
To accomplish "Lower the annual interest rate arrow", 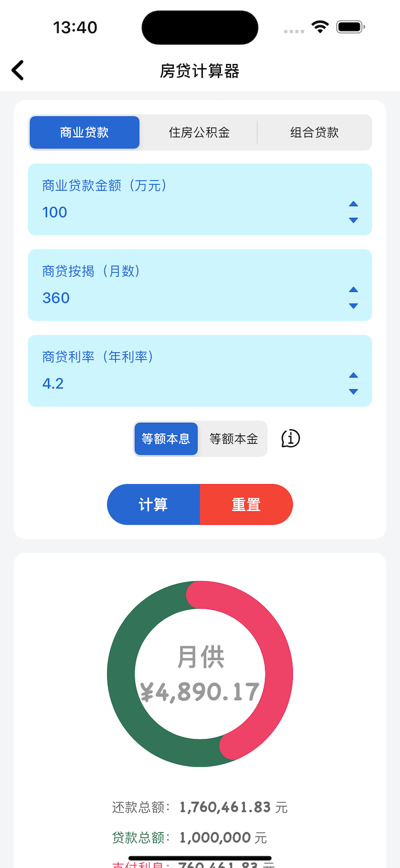I will tap(353, 392).
